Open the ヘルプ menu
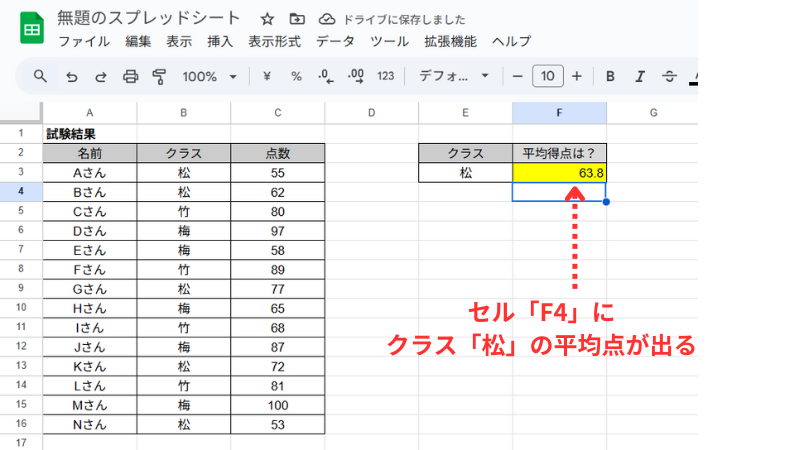 [x=512, y=42]
